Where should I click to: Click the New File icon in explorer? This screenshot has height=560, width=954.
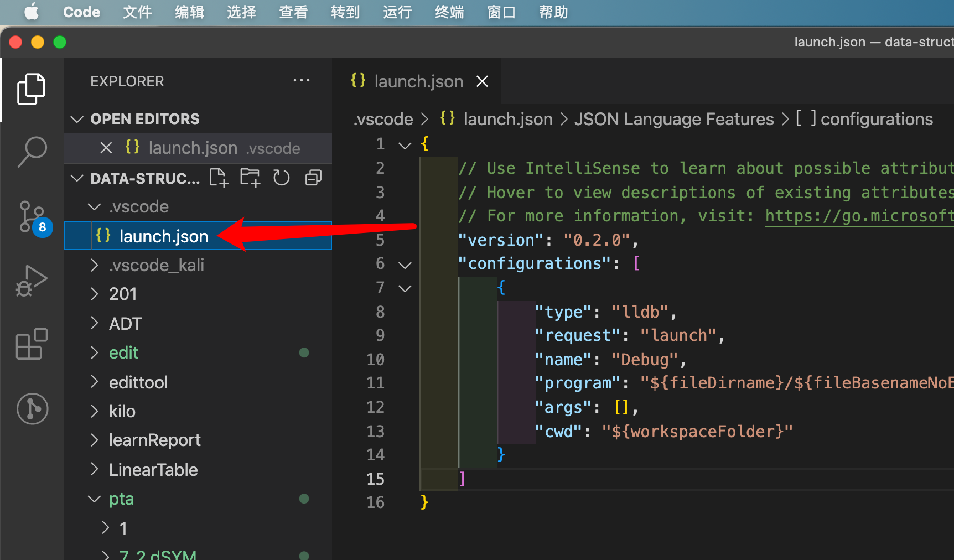click(x=219, y=178)
